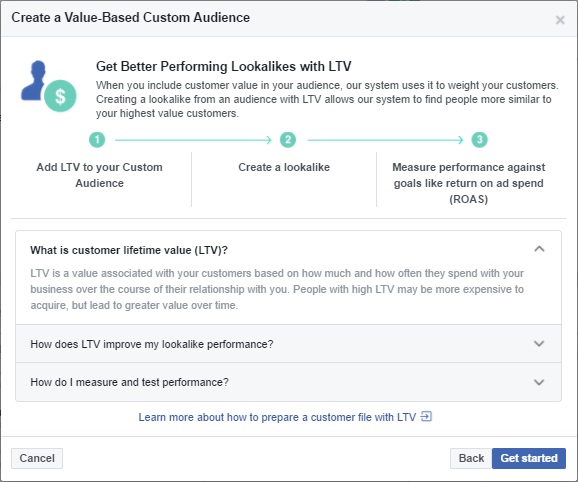The image size is (578, 482).
Task: Open 'How do I measure and test performance?'
Action: click(x=289, y=382)
